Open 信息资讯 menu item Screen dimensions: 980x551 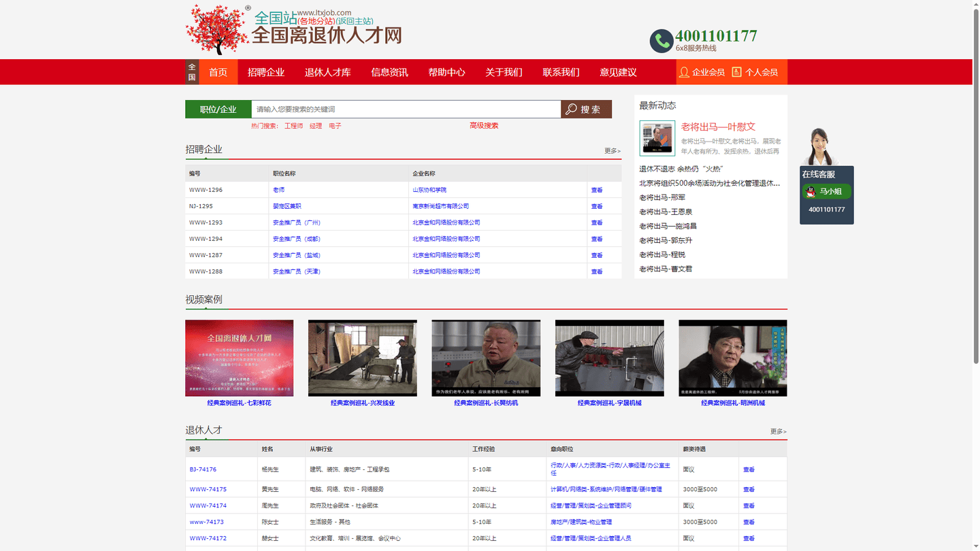click(390, 72)
